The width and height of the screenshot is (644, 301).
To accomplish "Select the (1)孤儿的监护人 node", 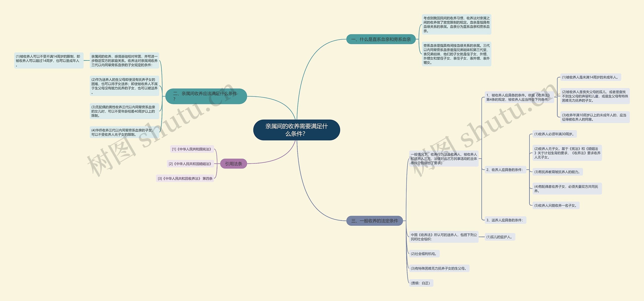I will click(x=500, y=237).
